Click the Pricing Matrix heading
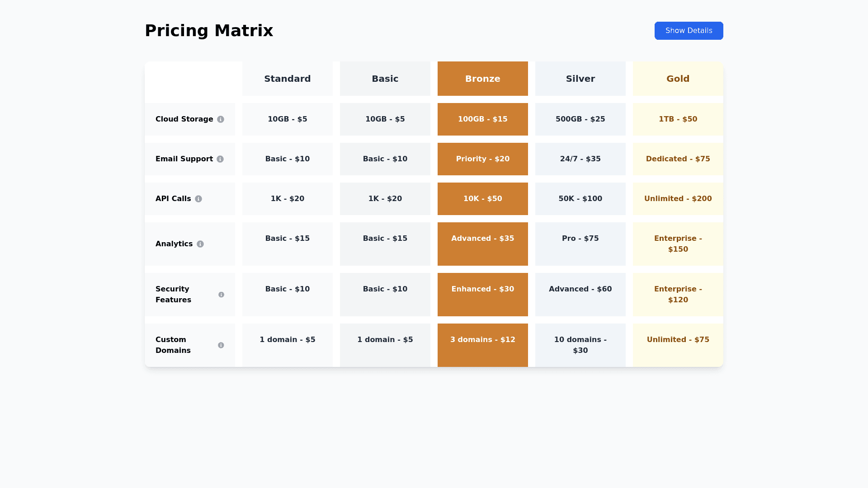This screenshot has height=488, width=868. pos(209,31)
